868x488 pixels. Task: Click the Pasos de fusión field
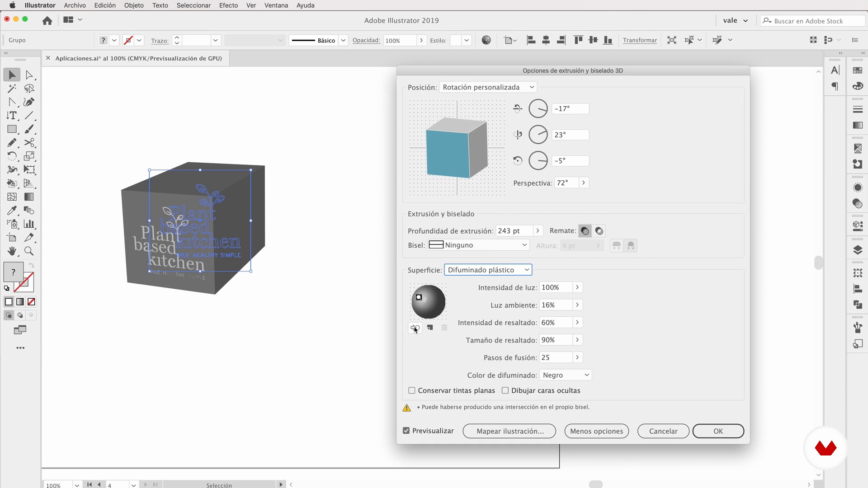coord(556,357)
